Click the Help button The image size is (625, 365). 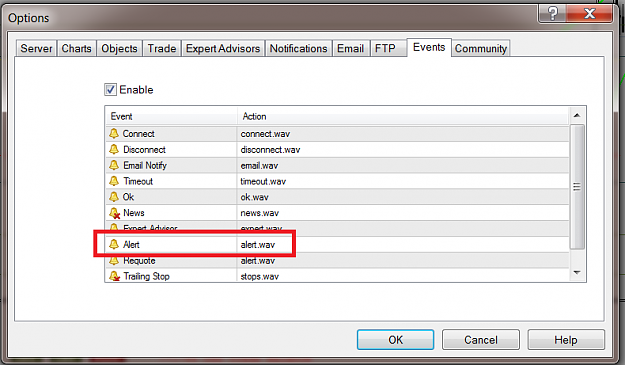click(566, 340)
